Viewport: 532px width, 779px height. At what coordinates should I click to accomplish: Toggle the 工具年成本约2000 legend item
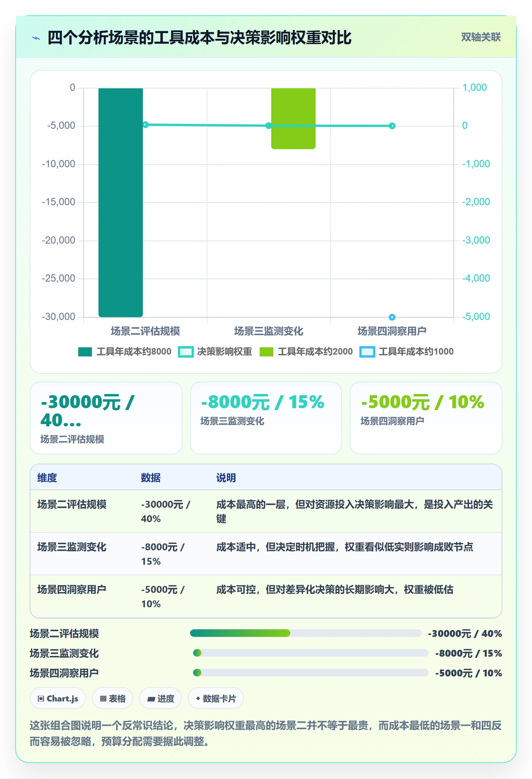click(306, 351)
